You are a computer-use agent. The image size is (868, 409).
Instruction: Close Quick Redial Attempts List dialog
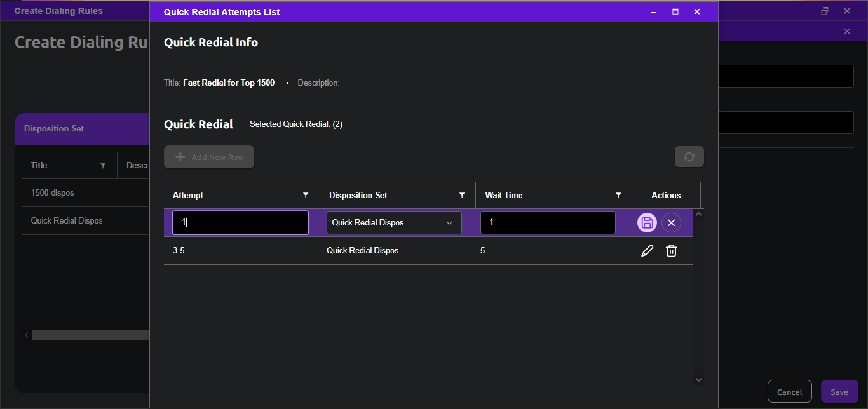697,11
